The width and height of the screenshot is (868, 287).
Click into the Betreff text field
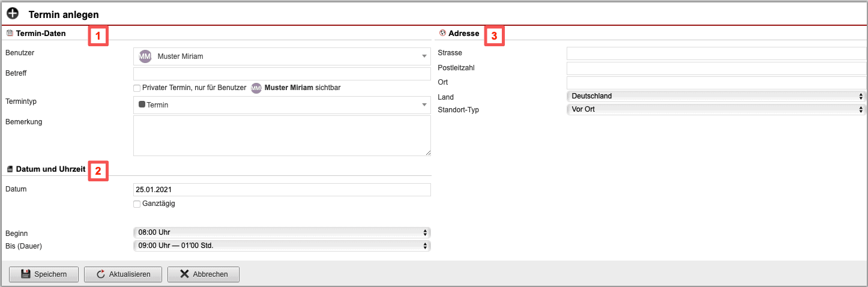[x=282, y=74]
